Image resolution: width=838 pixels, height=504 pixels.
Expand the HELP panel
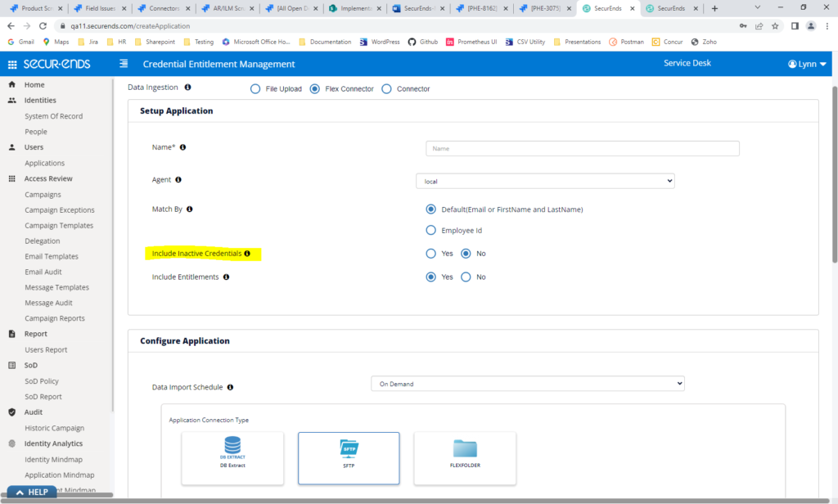pyautogui.click(x=32, y=493)
